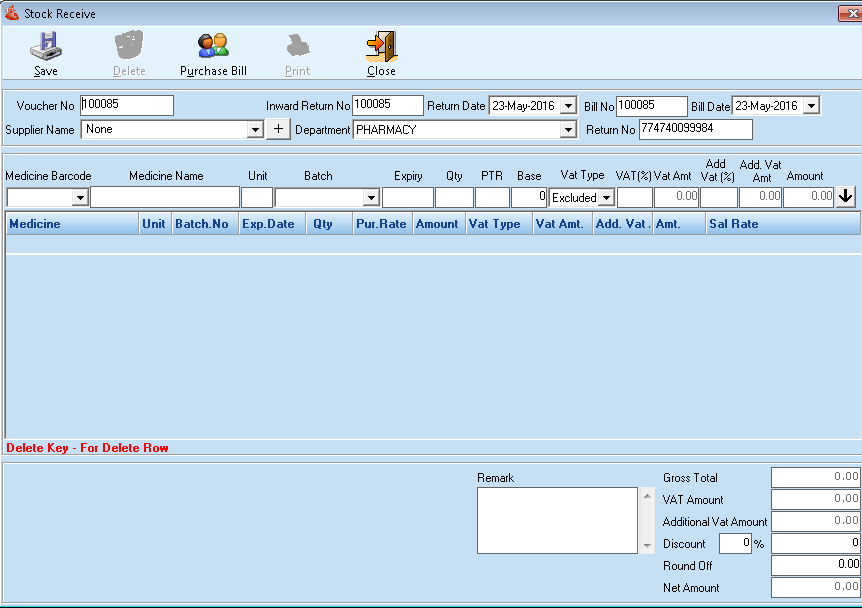Image resolution: width=862 pixels, height=608 pixels.
Task: Click inside the Voucher No field
Action: 130,104
